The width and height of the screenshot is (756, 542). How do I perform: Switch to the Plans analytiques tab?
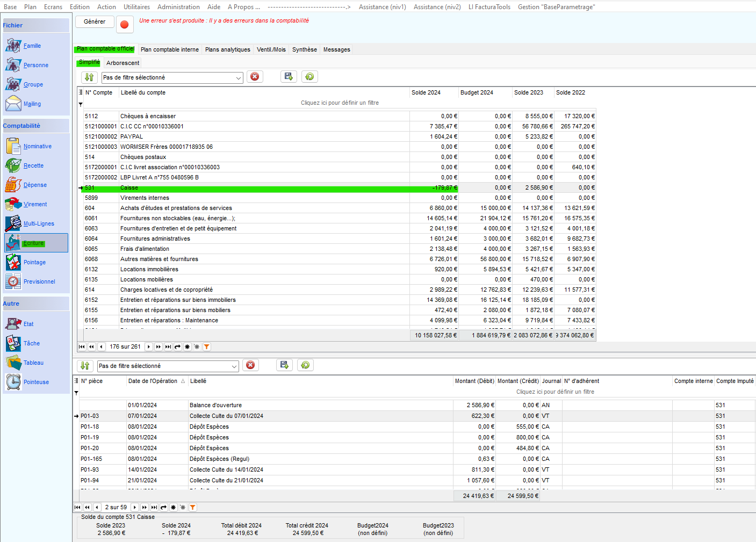point(227,49)
